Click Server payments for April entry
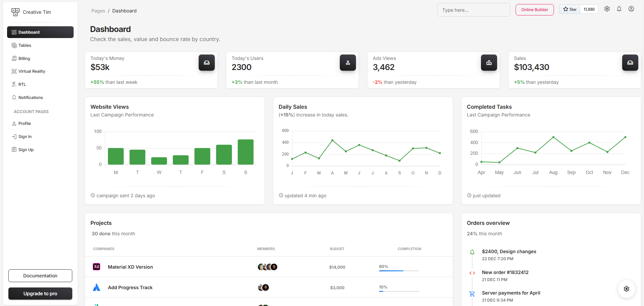The width and height of the screenshot is (644, 306). pyautogui.click(x=511, y=293)
